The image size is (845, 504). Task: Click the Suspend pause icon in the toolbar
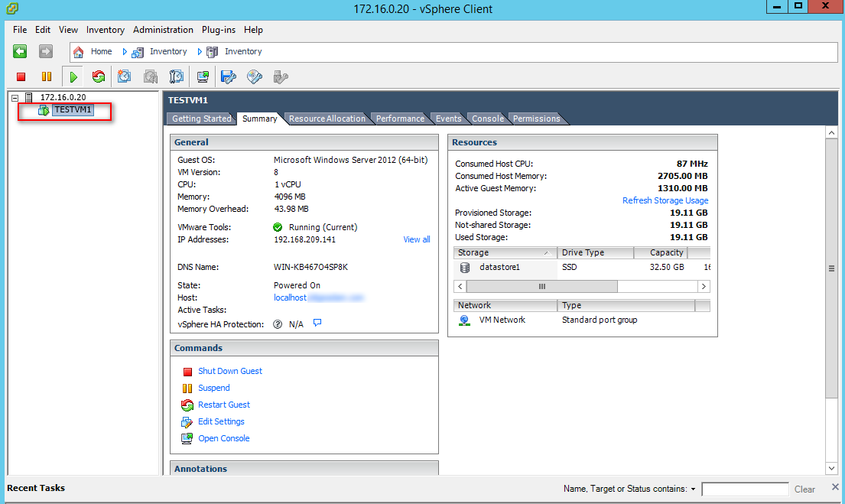click(47, 77)
